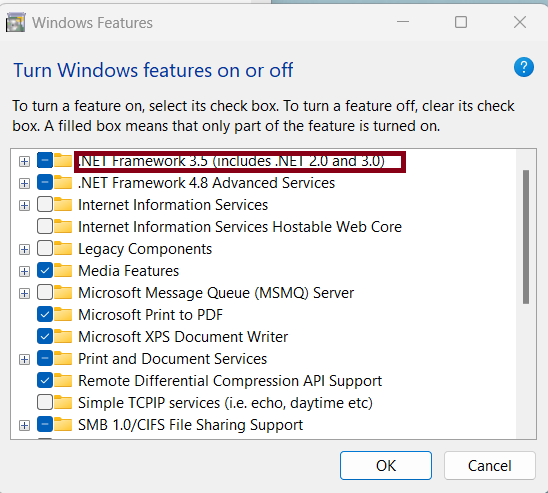Enable the Internet Information Services checkbox

[45, 204]
